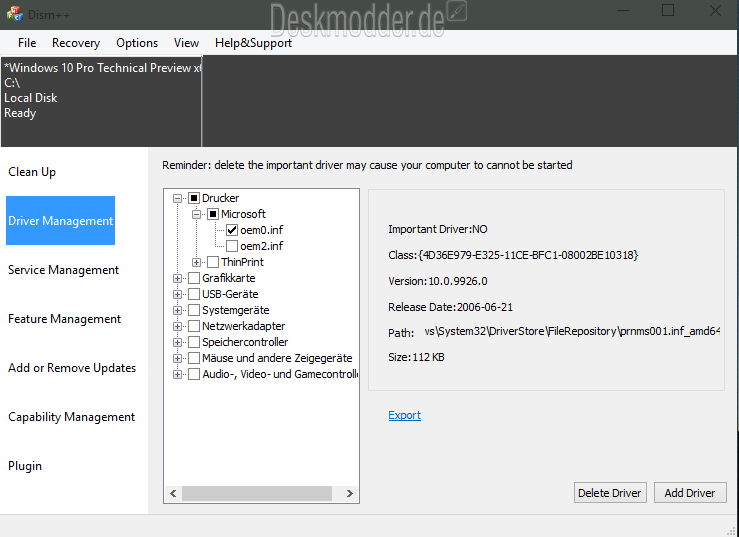Check the Systemgeräte checkbox

(x=194, y=310)
